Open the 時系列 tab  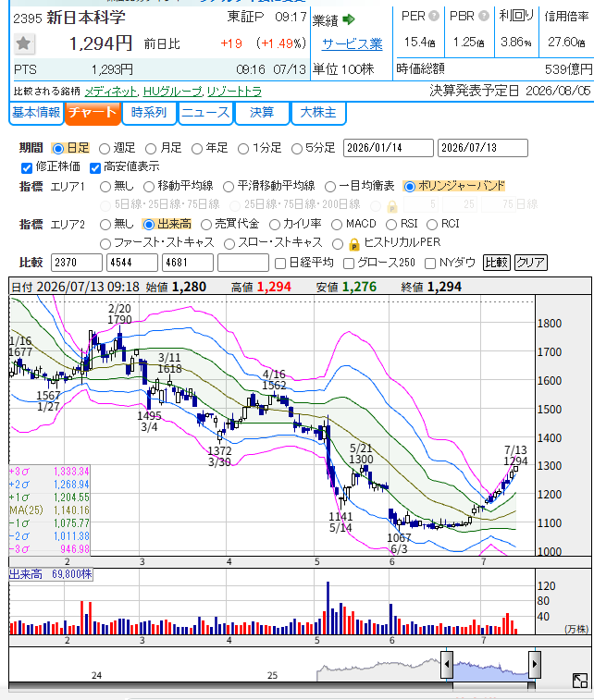[149, 113]
